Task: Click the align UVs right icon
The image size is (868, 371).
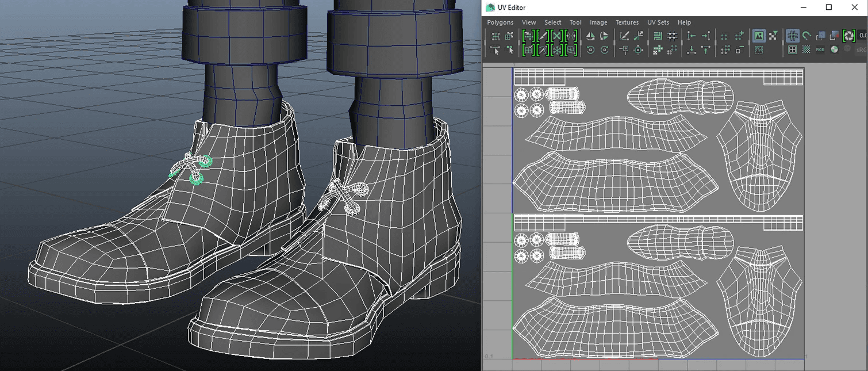Action: tap(706, 36)
